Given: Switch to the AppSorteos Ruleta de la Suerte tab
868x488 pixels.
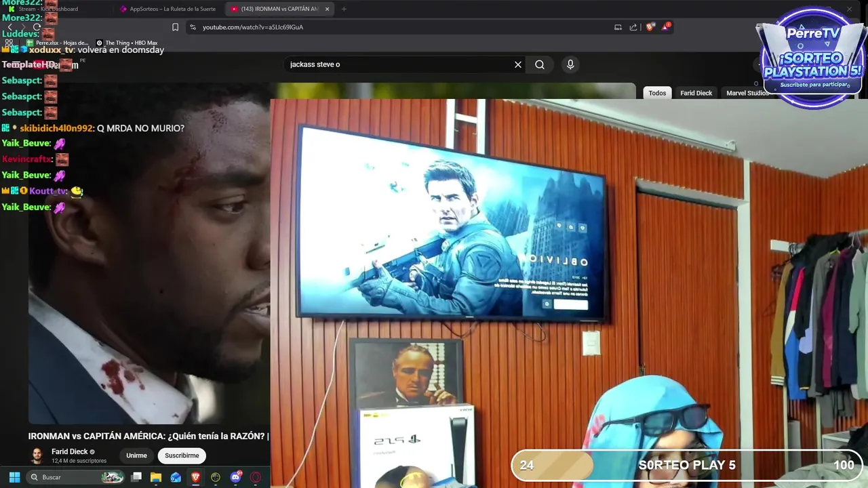Looking at the screenshot, I should [x=167, y=9].
